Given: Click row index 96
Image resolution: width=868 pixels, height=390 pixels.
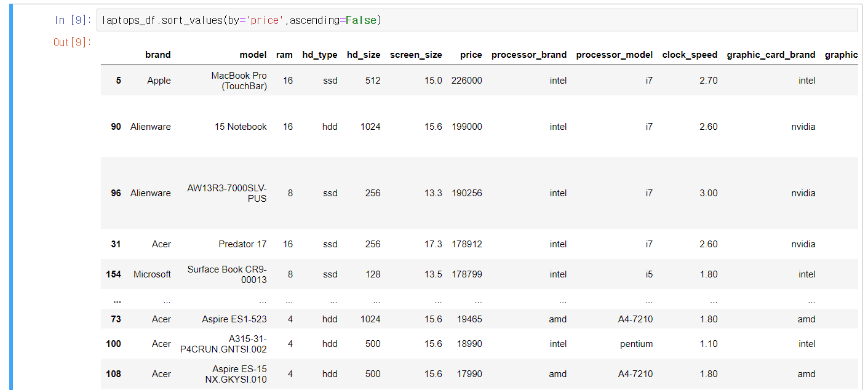Looking at the screenshot, I should (116, 193).
